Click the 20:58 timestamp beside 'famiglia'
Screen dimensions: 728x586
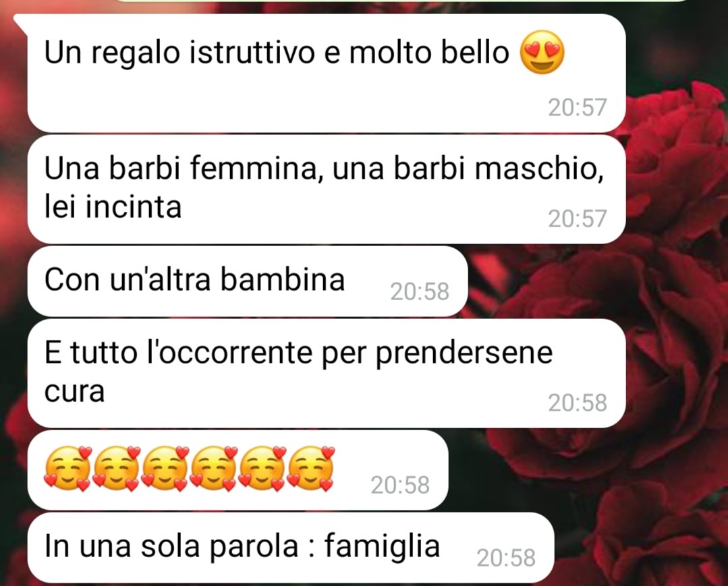click(x=505, y=558)
